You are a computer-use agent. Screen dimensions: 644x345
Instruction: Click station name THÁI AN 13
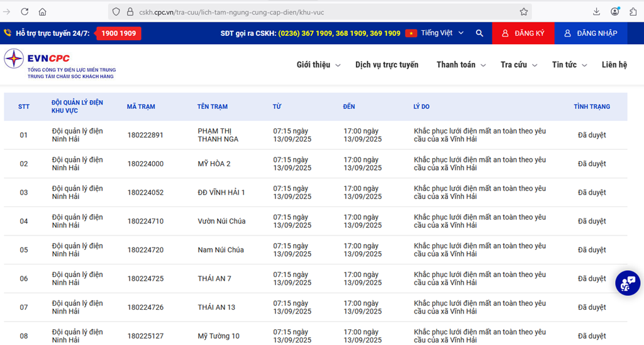point(216,307)
